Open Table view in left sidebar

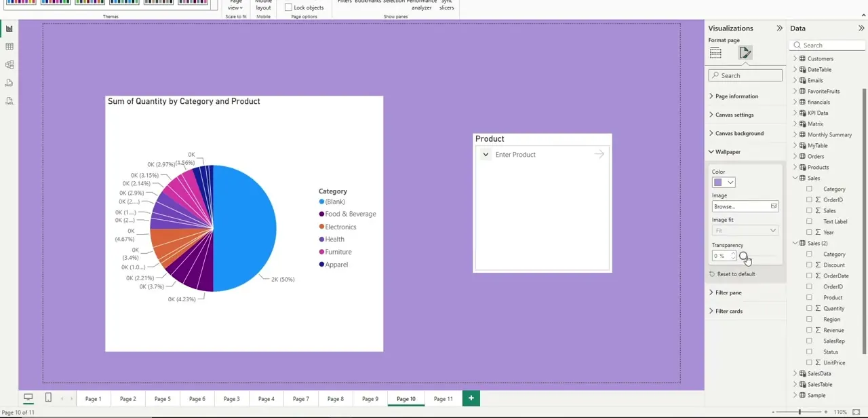[9, 47]
